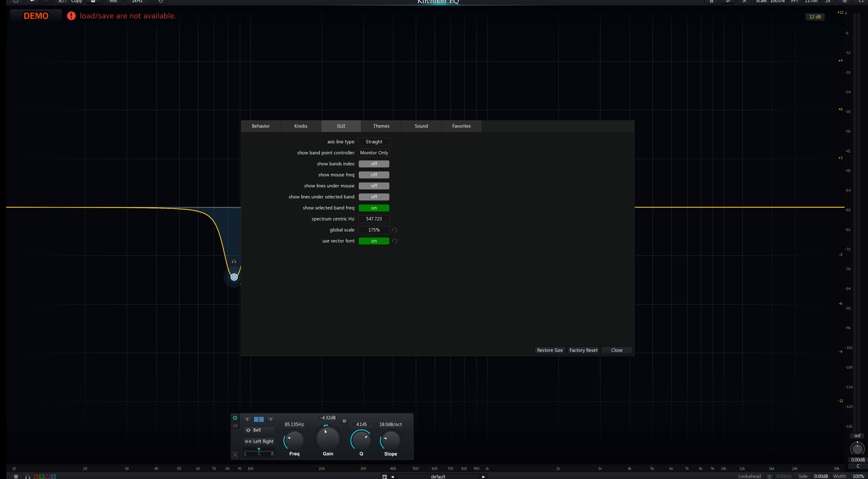
Task: Click the save preset disk icon
Action: [x=385, y=476]
